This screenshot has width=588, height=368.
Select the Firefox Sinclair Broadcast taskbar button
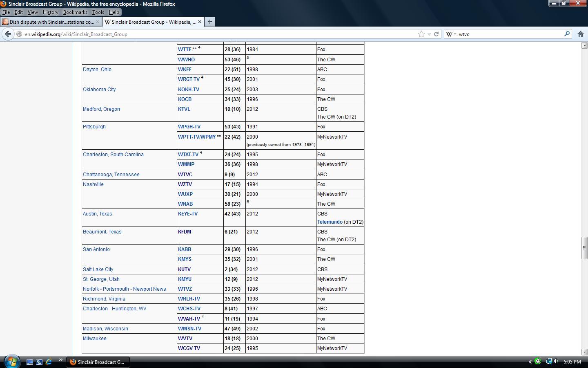(x=98, y=362)
